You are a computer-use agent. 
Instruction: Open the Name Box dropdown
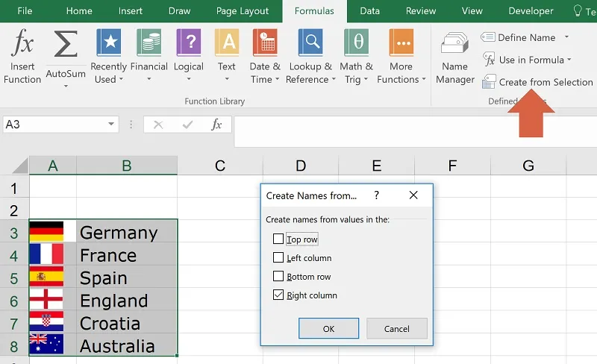click(111, 125)
